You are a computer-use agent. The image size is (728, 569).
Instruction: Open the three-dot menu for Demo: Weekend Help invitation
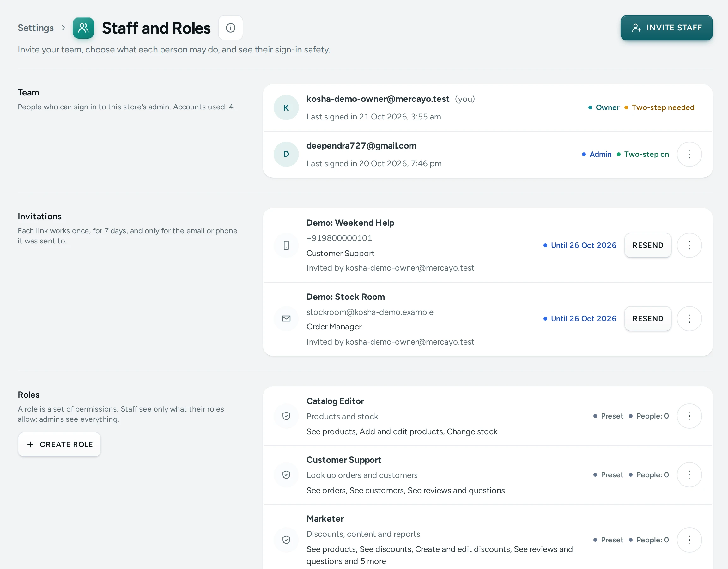(689, 245)
